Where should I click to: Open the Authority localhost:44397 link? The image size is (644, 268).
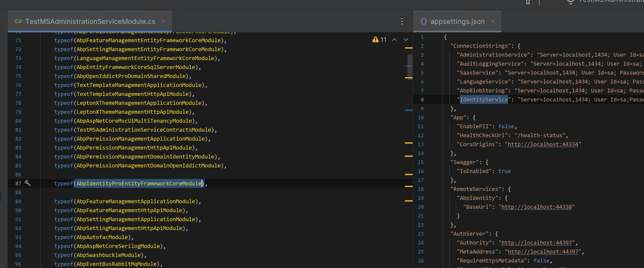tap(536, 243)
